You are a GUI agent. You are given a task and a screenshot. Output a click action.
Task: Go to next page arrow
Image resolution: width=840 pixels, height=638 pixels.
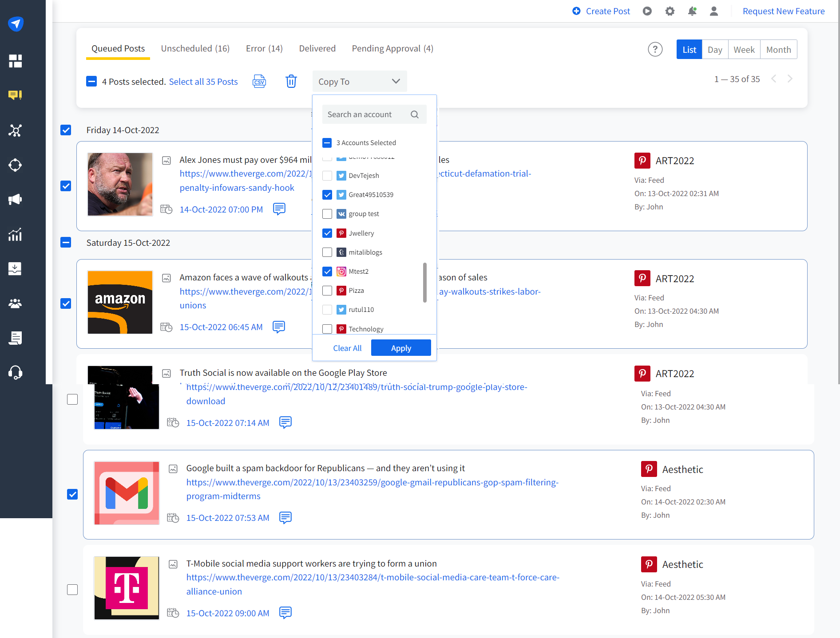pos(790,79)
